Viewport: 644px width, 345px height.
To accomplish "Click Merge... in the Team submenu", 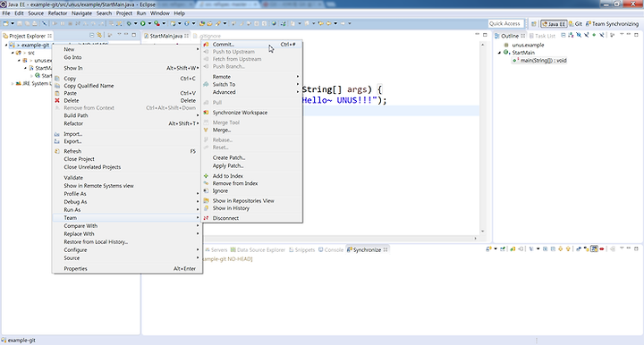I will click(251, 130).
